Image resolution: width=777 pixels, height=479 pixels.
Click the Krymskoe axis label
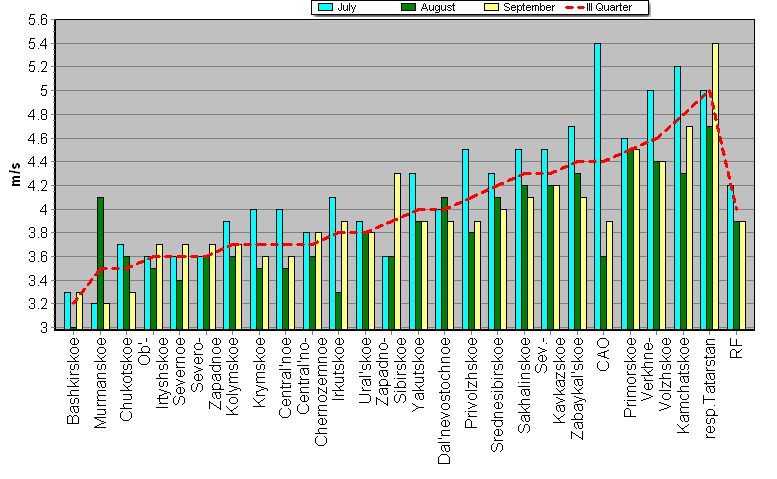pos(259,373)
